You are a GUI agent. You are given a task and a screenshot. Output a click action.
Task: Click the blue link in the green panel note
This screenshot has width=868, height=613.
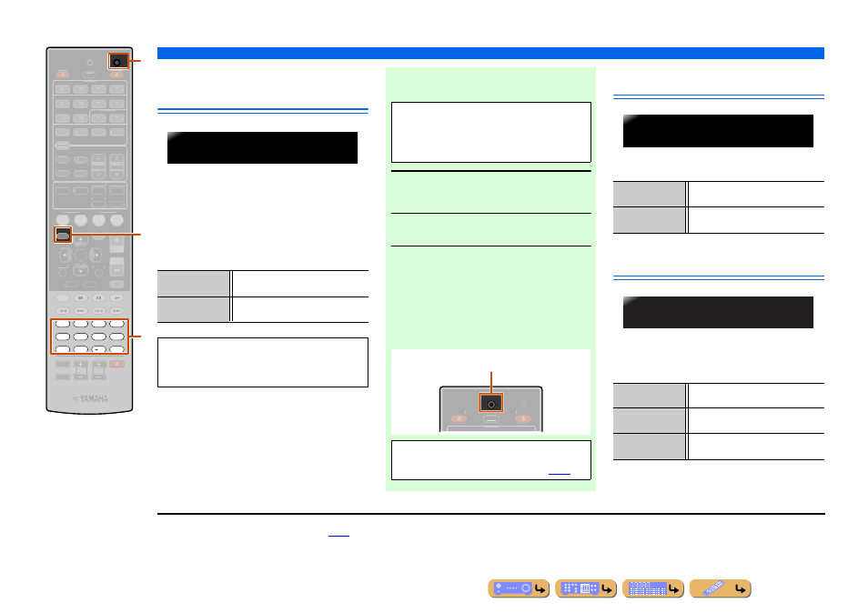click(x=560, y=473)
